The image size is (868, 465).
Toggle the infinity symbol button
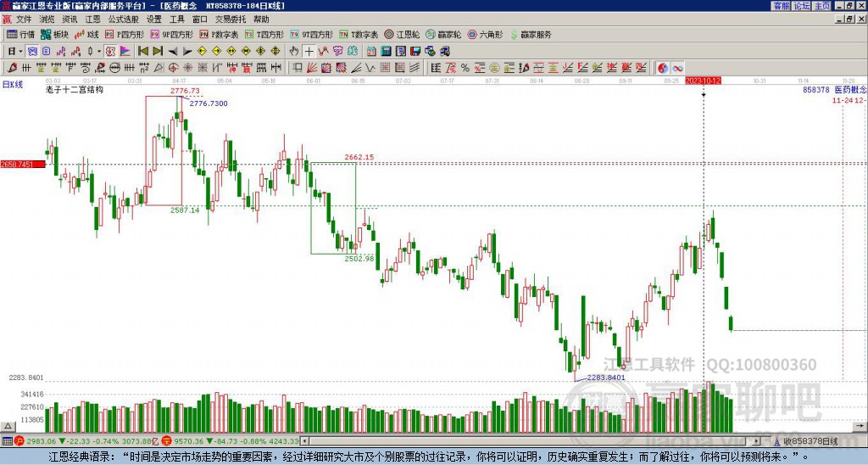(x=677, y=68)
